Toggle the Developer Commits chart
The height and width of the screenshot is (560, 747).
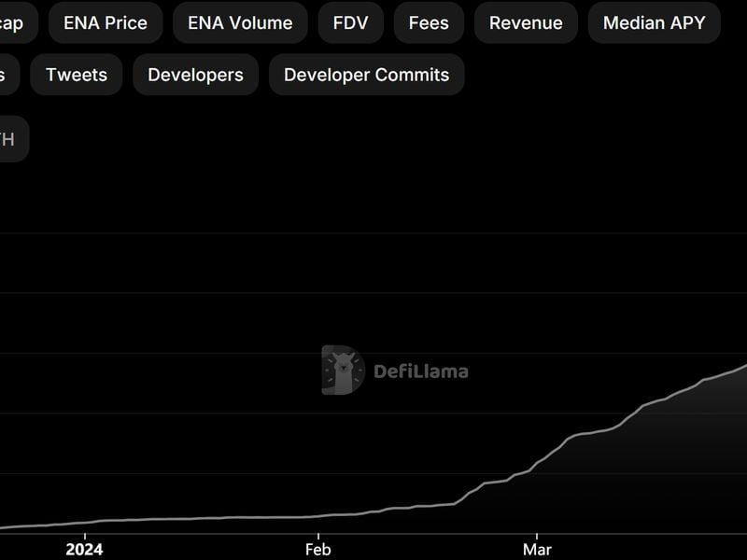(366, 74)
